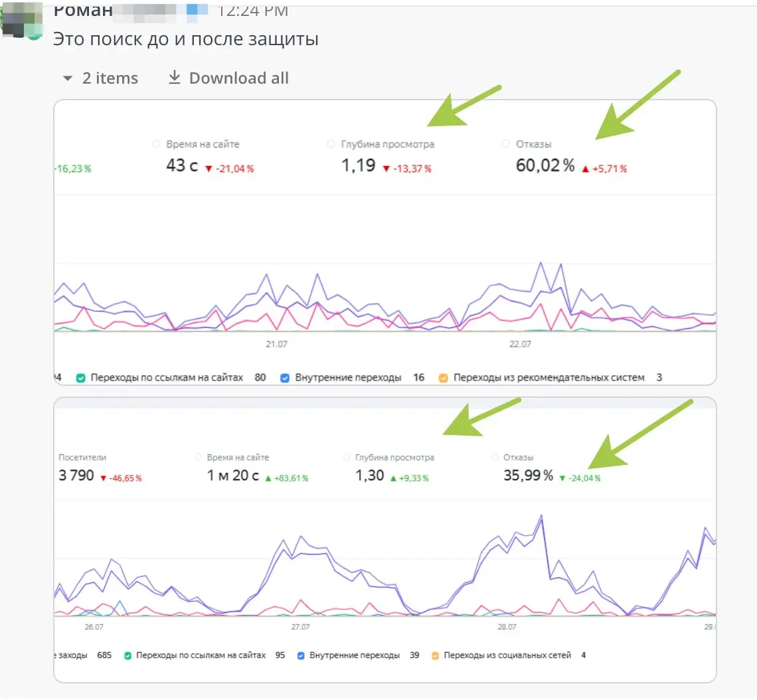Uncheck 'Переходы по ссылкам на сайтах' with value 95

click(x=128, y=656)
